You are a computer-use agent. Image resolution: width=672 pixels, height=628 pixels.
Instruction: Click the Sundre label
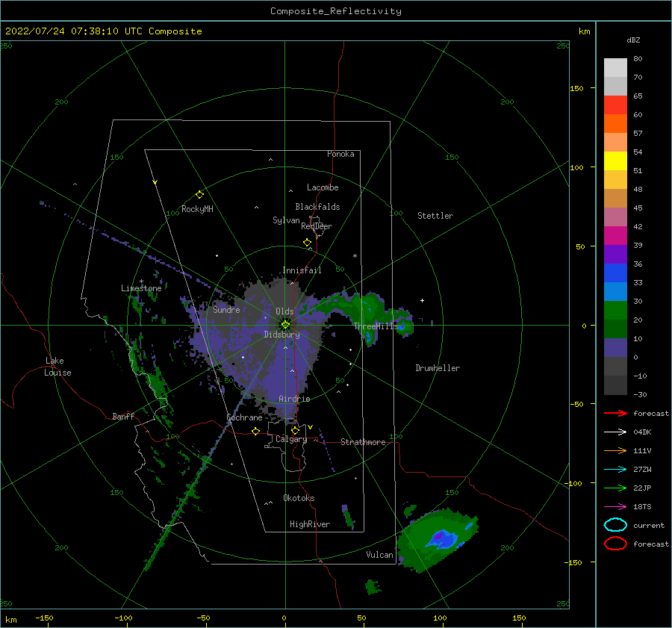click(x=226, y=309)
